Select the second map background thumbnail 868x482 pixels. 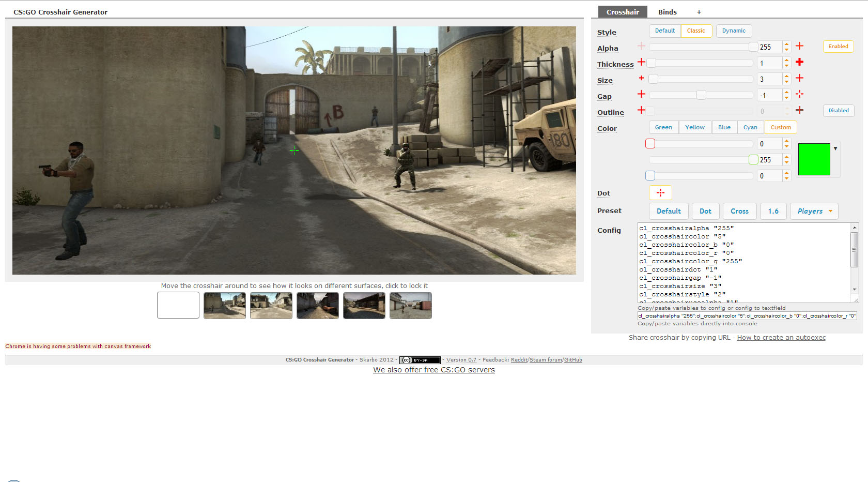point(271,305)
